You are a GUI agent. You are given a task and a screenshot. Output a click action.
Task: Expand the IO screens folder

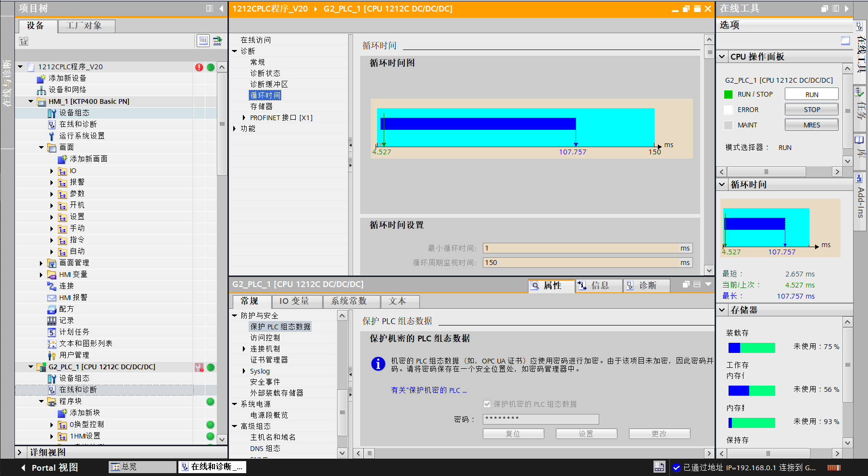click(52, 171)
